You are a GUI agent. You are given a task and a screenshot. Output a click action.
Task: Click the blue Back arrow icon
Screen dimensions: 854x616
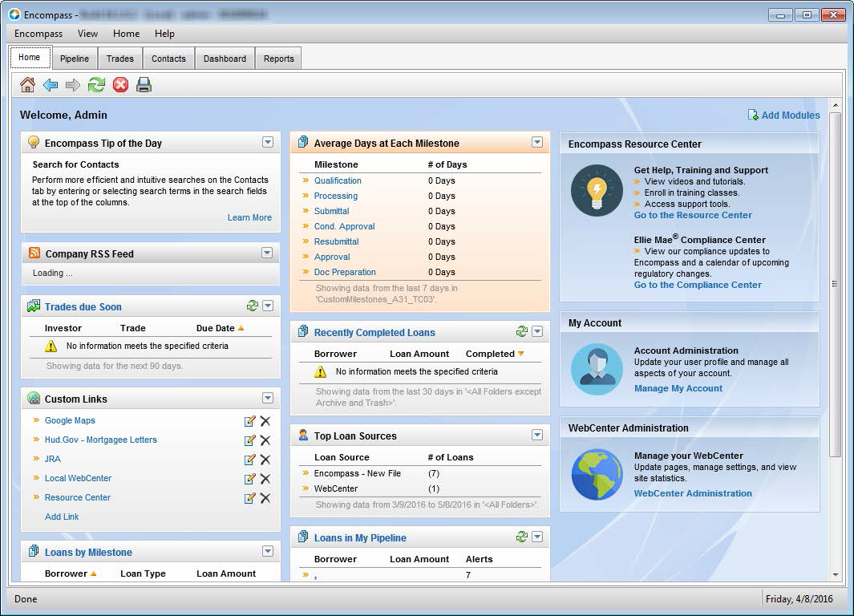click(x=51, y=85)
